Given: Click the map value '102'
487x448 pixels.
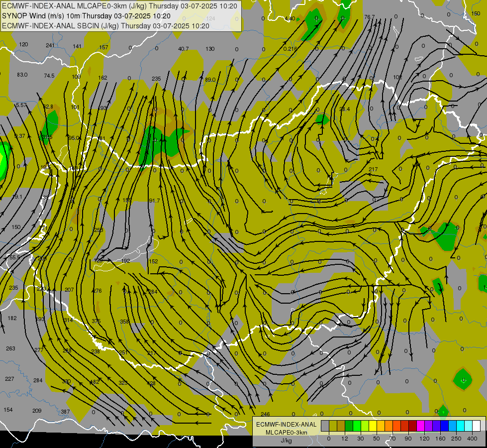Looking at the screenshot, I should (x=397, y=77).
